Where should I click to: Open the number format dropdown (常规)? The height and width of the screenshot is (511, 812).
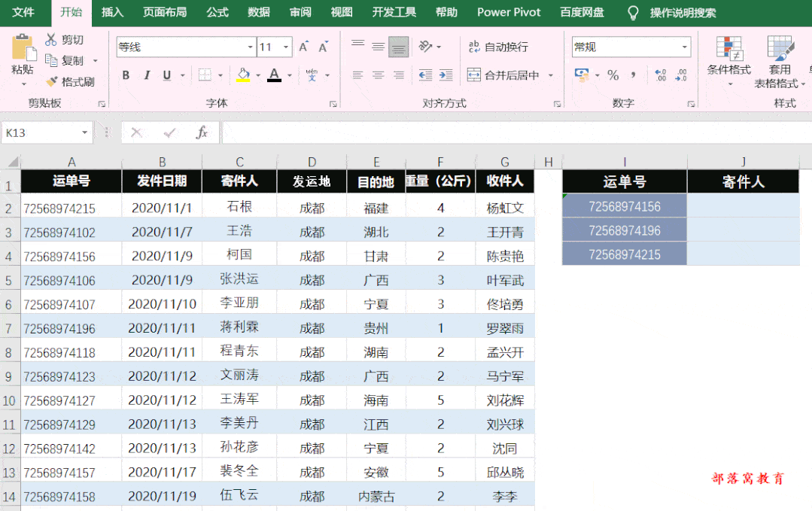685,47
